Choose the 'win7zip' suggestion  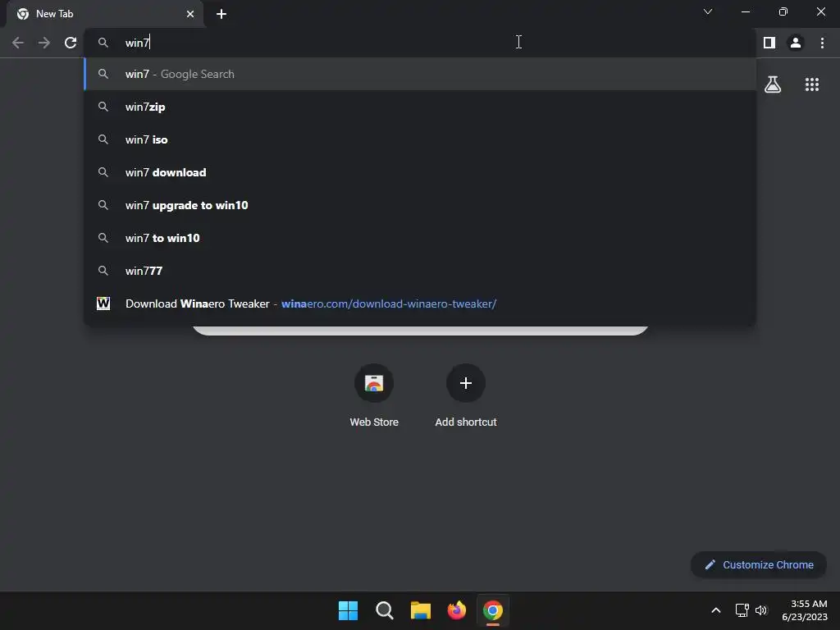click(420, 107)
